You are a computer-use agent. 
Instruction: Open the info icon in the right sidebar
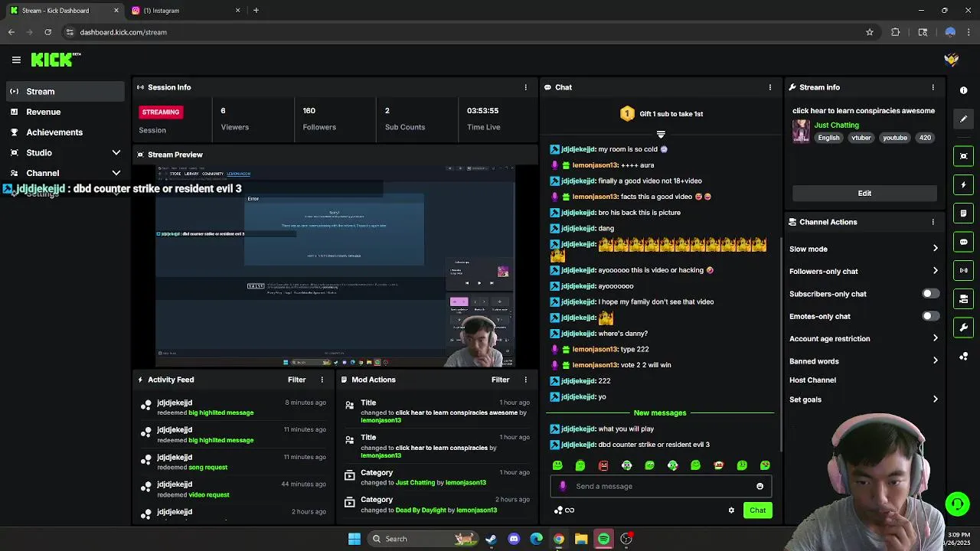point(963,90)
